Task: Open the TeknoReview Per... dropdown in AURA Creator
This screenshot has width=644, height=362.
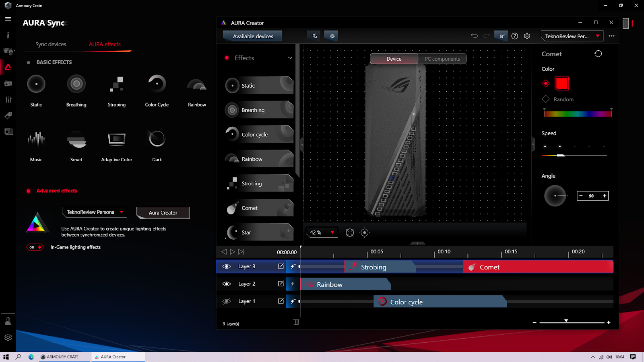Action: pos(572,36)
